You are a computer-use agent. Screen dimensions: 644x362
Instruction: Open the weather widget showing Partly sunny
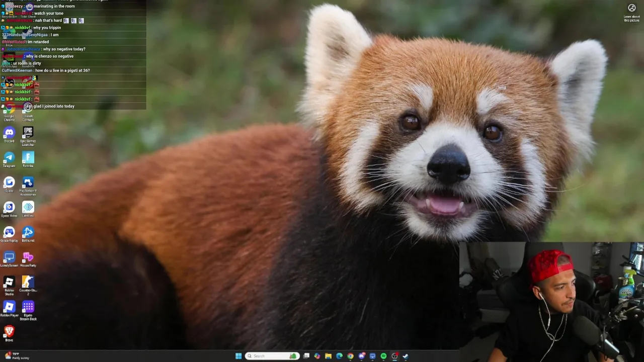coord(17,356)
